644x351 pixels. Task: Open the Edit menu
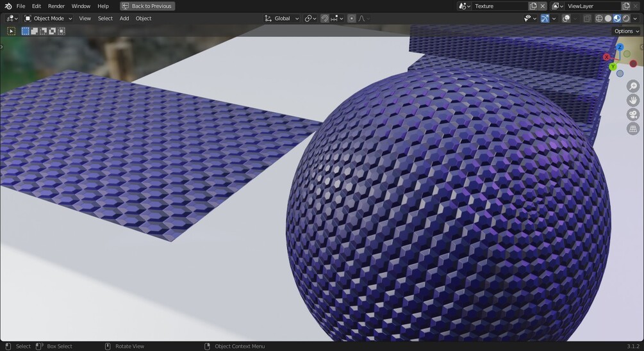37,6
